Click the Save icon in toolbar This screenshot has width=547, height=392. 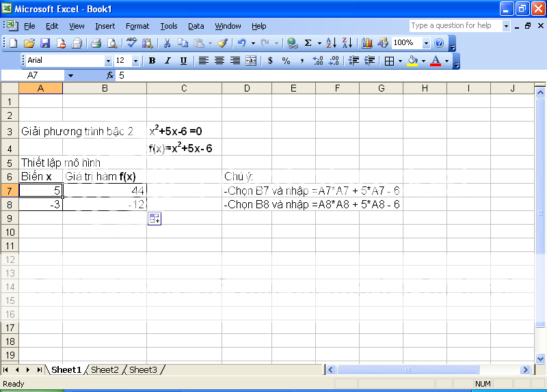coord(45,43)
